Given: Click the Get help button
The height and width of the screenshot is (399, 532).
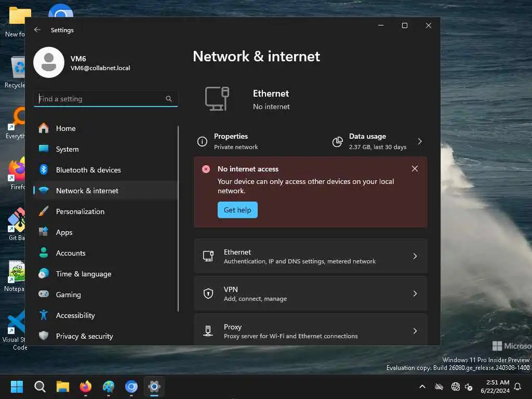Looking at the screenshot, I should click(x=237, y=210).
